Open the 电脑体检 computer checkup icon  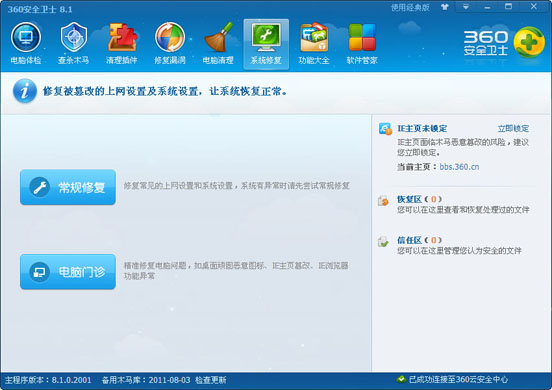[26, 37]
